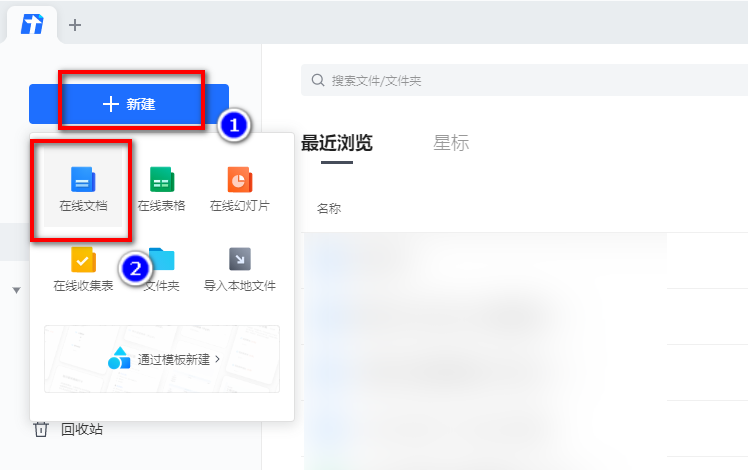
Task: Create a new 在线收集表 form
Action: click(82, 270)
